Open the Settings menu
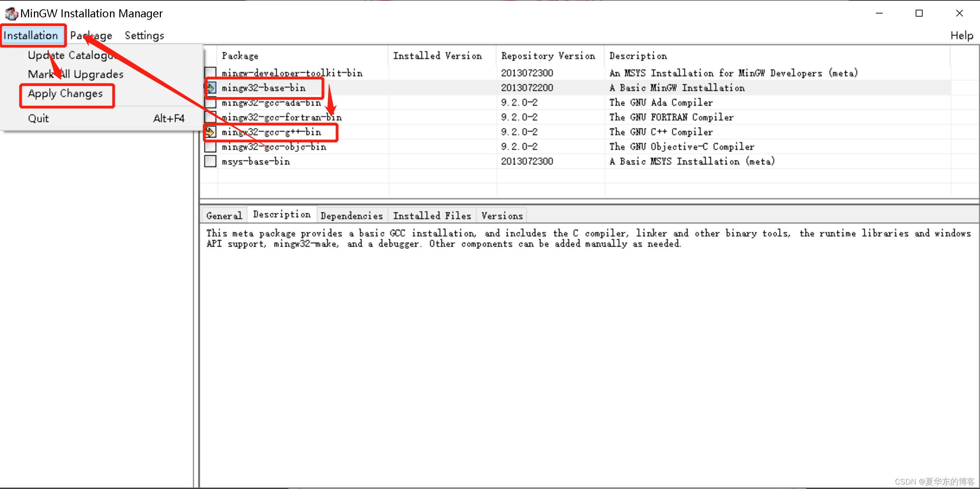 [x=145, y=35]
